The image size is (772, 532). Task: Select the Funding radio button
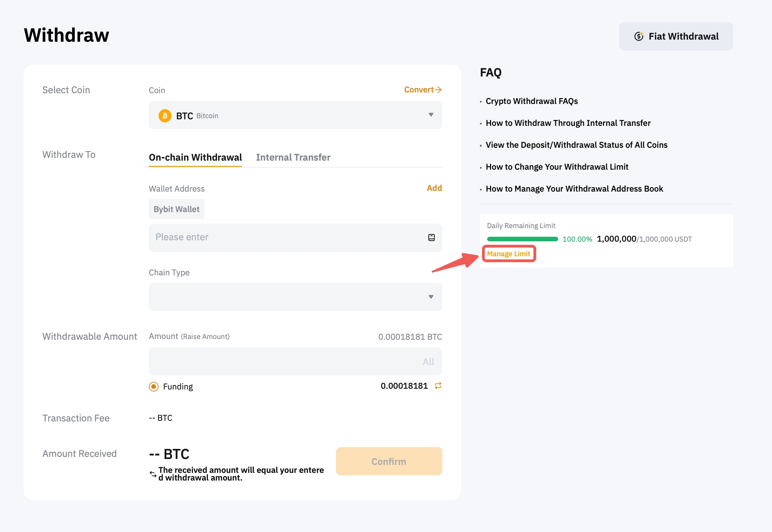pos(154,387)
